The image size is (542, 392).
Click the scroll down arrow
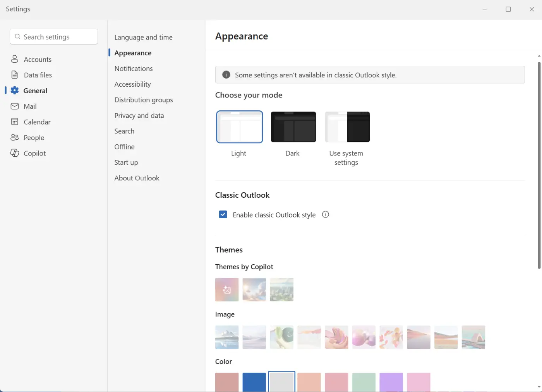coord(539,387)
